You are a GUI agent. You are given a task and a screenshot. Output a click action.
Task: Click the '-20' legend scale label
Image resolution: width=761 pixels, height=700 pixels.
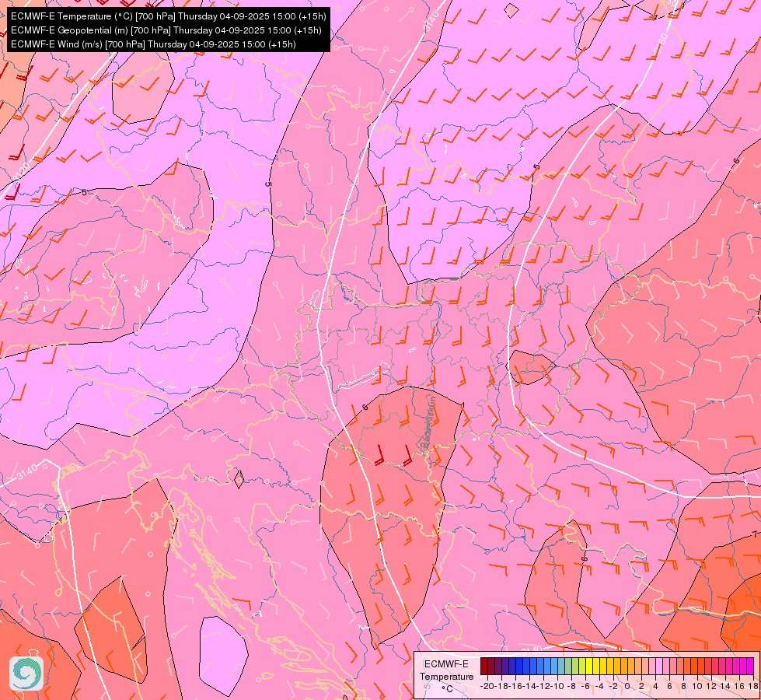tap(487, 686)
